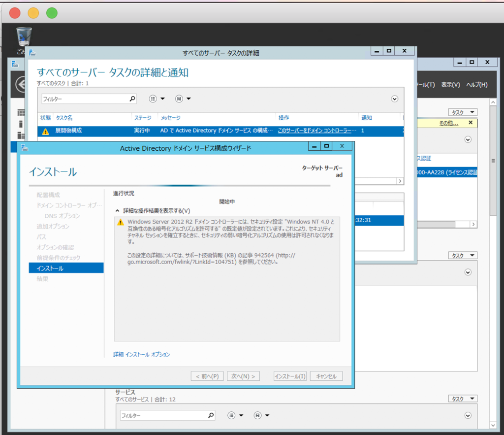Click the all servers sidebar icon
This screenshot has width=504, height=435.
[21, 135]
